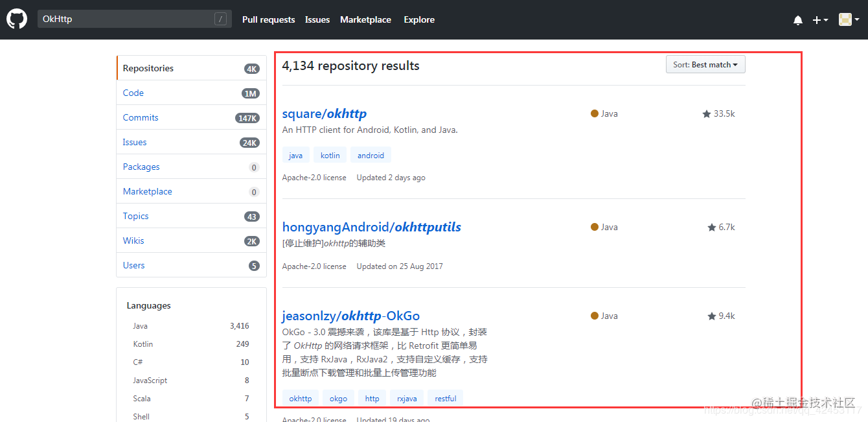The height and width of the screenshot is (422, 868).
Task: Open Pull requests from the top navigation
Action: click(x=268, y=19)
